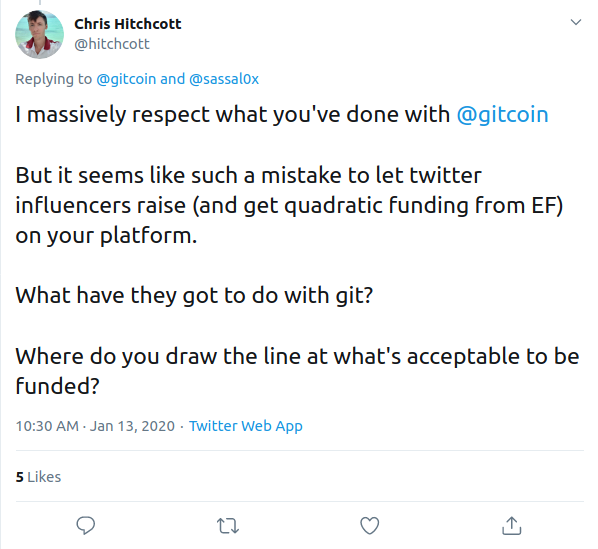The width and height of the screenshot is (598, 549).
Task: Open the Twitter Web App link
Action: (x=246, y=426)
